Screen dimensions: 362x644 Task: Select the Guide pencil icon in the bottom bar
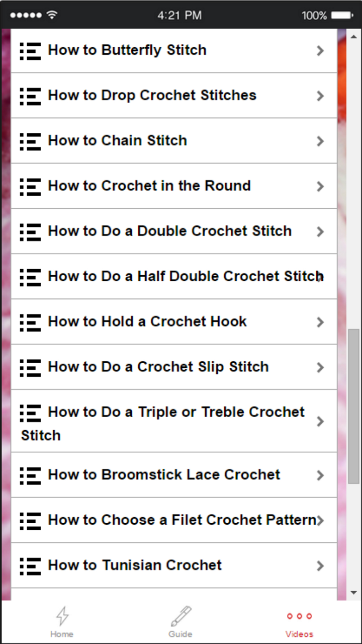click(x=180, y=615)
